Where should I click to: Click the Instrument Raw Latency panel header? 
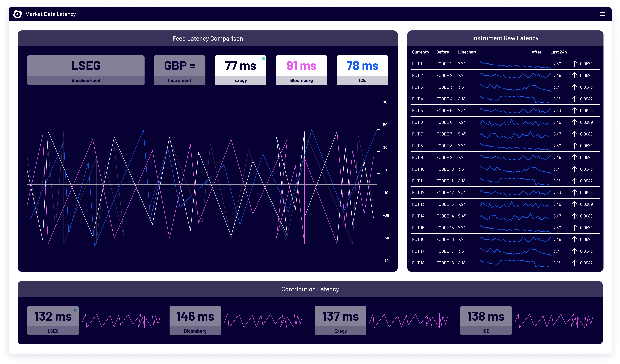coord(505,38)
